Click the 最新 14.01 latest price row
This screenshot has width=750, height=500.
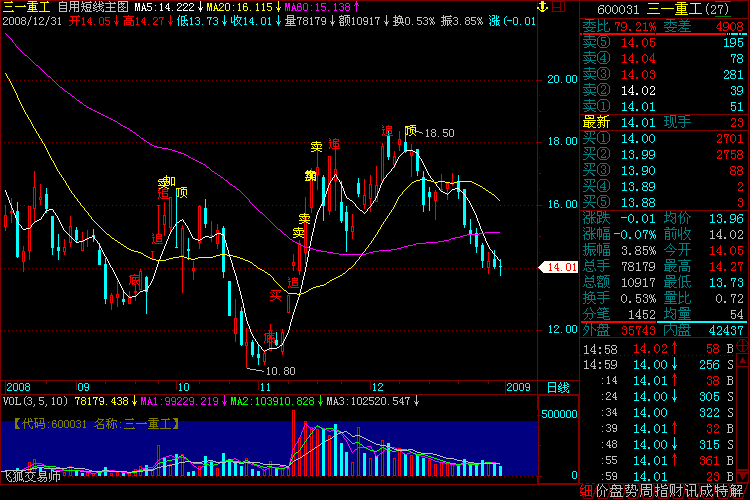tap(620, 122)
